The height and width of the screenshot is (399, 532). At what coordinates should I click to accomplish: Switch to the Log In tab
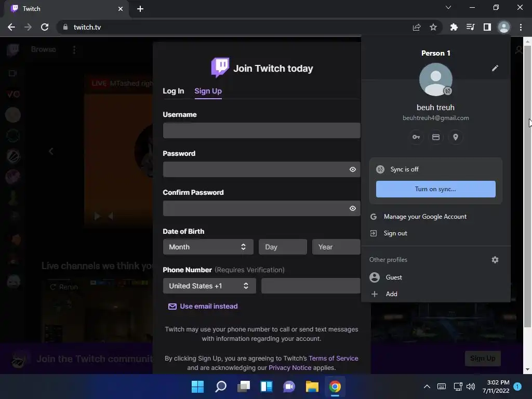point(174,91)
